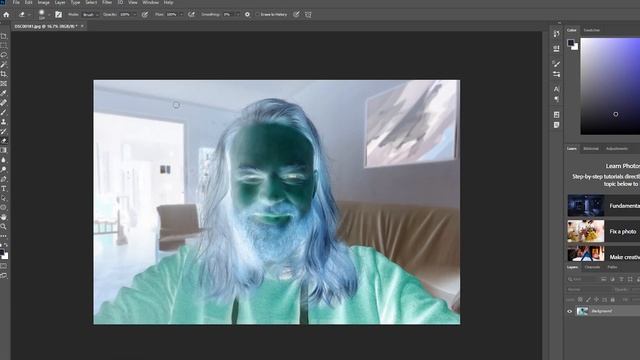Select the Eyedropper tool

click(x=4, y=93)
